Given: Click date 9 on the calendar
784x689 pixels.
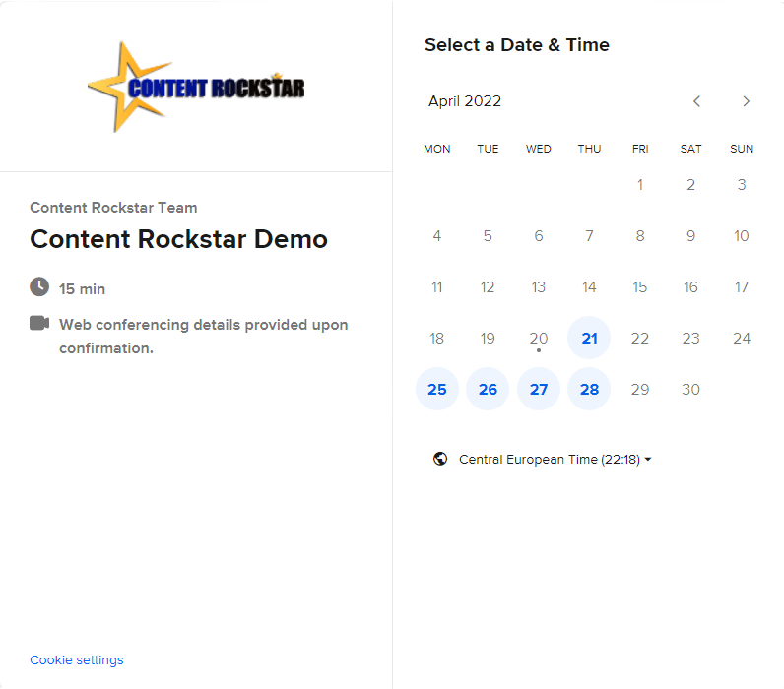Looking at the screenshot, I should point(690,236).
